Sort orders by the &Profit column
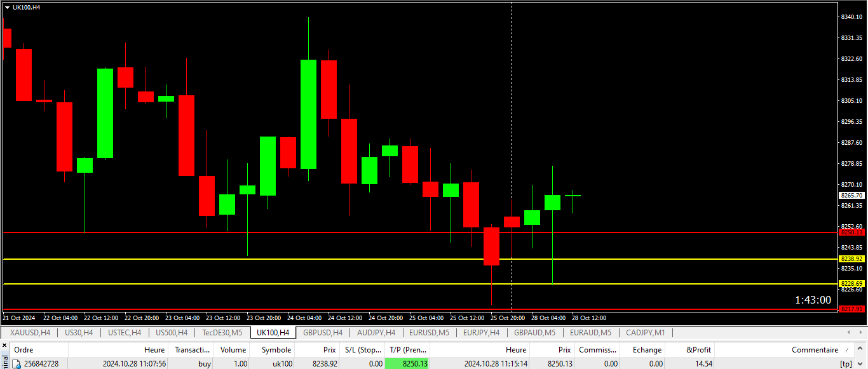The width and height of the screenshot is (868, 369). click(x=699, y=350)
